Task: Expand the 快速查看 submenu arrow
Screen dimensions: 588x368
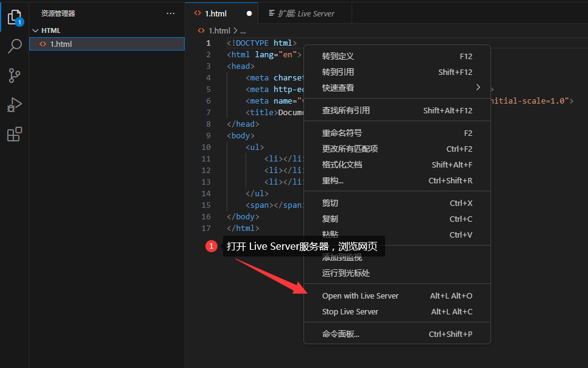Action: (478, 87)
